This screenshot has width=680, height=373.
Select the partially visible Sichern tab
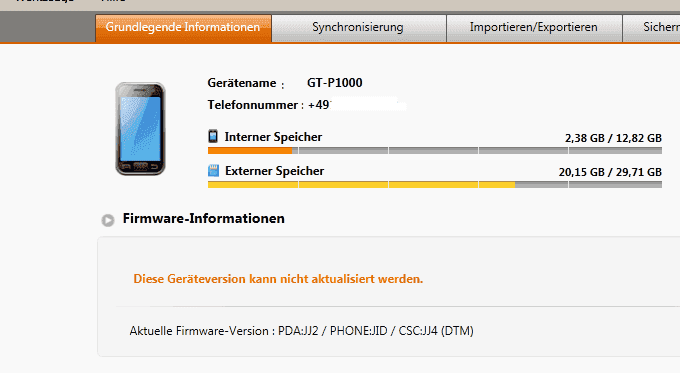point(651,28)
